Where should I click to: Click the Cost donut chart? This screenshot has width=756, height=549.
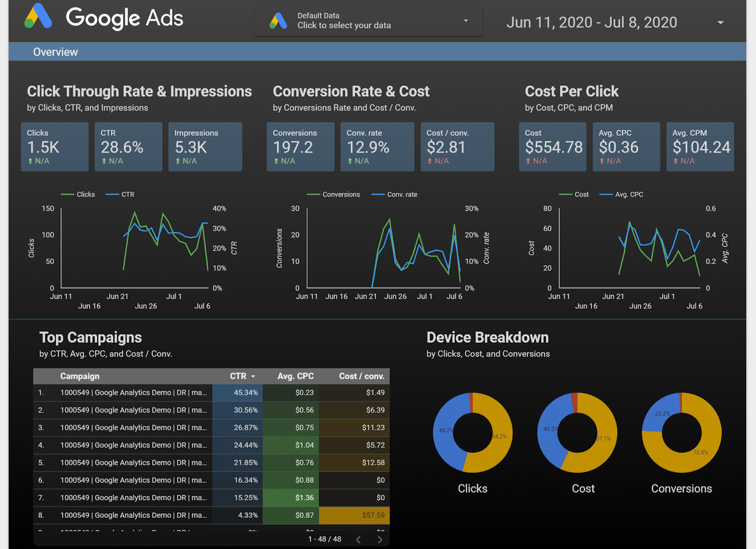[x=577, y=432]
